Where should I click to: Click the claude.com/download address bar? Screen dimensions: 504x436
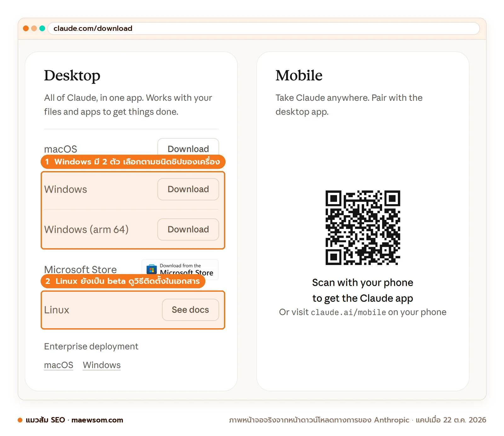264,28
